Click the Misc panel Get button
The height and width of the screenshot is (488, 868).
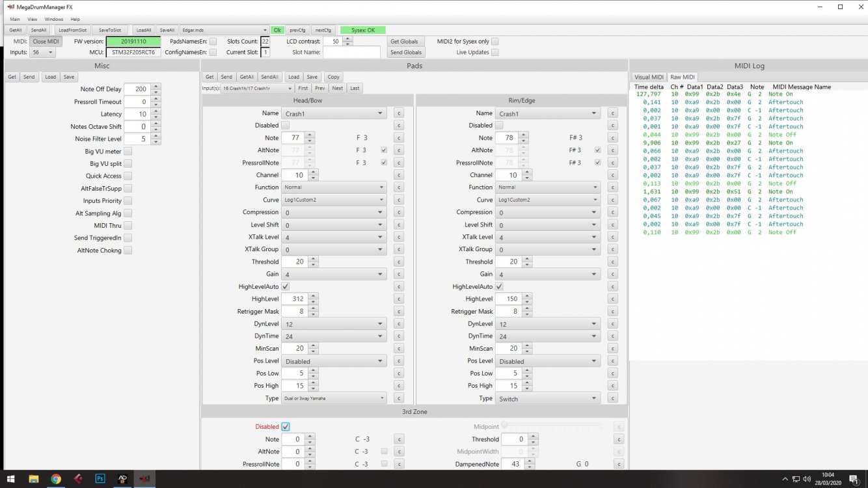(x=12, y=77)
